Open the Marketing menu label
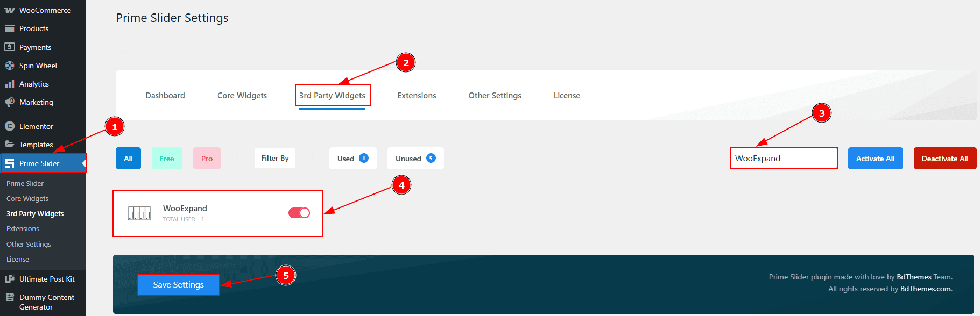980x316 pixels. click(37, 102)
